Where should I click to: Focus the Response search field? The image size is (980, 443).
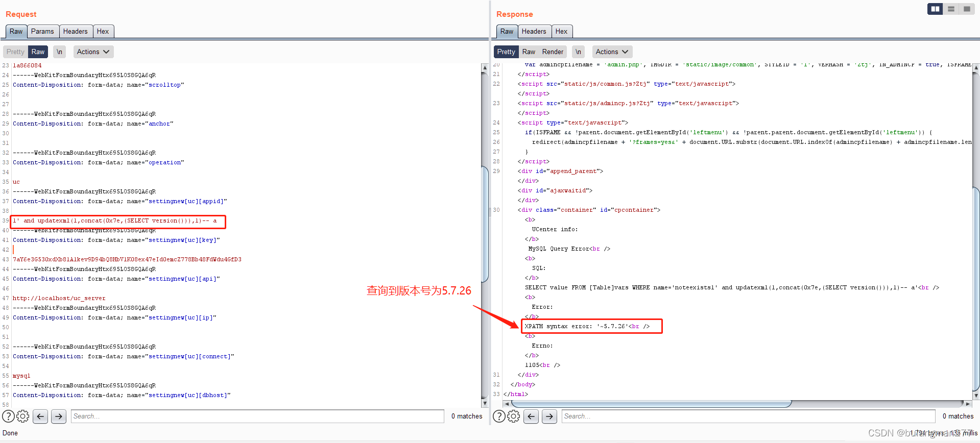tap(748, 416)
